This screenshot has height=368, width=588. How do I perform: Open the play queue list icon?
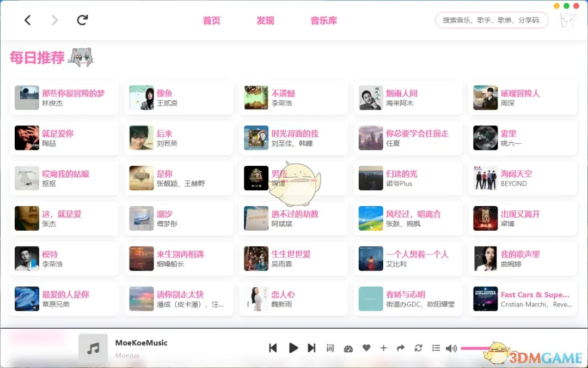[436, 348]
